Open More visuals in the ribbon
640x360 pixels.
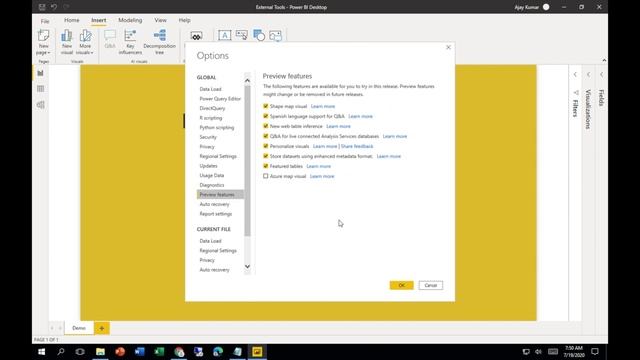click(85, 42)
